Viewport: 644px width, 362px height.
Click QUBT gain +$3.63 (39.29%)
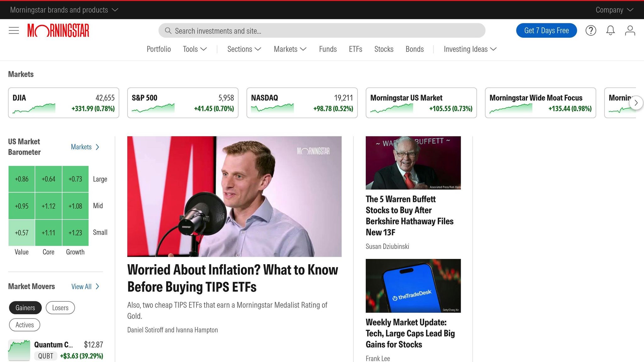tap(81, 356)
